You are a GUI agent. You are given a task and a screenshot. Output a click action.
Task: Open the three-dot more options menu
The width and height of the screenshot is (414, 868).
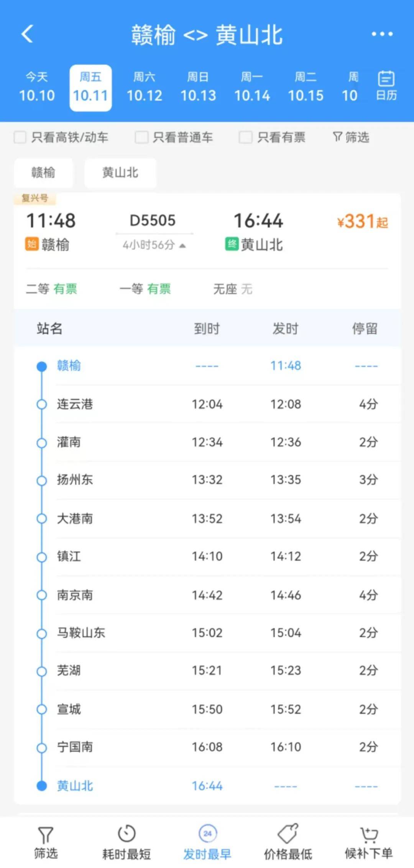382,34
